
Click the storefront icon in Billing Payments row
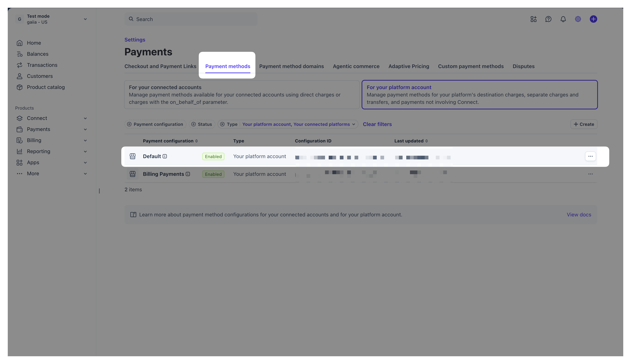point(132,174)
